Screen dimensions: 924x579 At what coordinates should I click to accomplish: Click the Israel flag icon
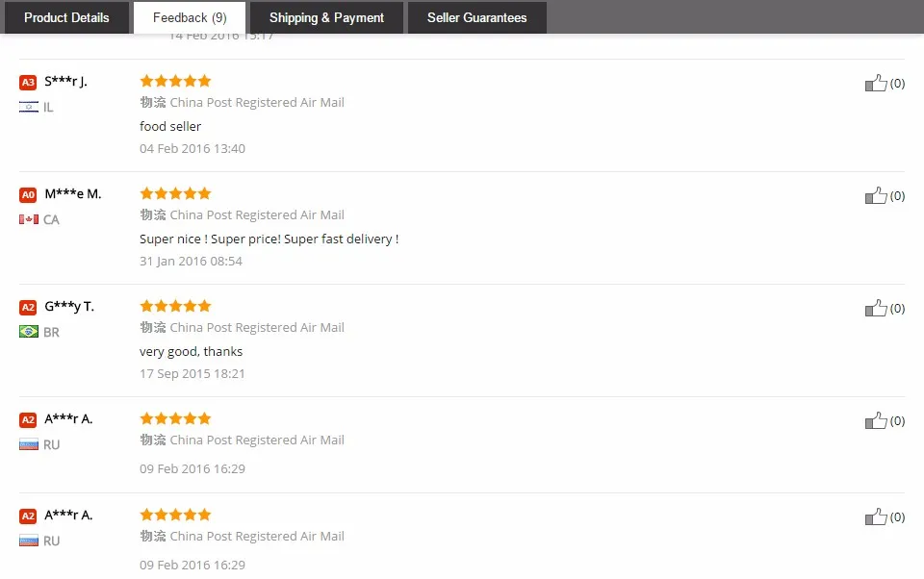tap(28, 107)
